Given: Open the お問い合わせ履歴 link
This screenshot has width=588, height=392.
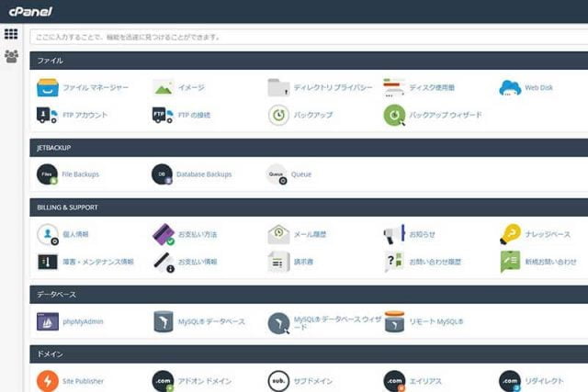Looking at the screenshot, I should click(x=435, y=262).
